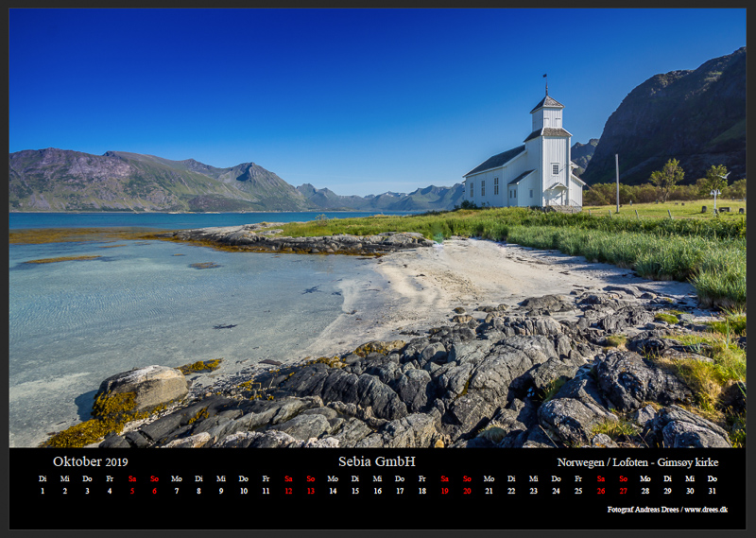Select calendar day 3
The width and height of the screenshot is (756, 538).
tap(87, 491)
